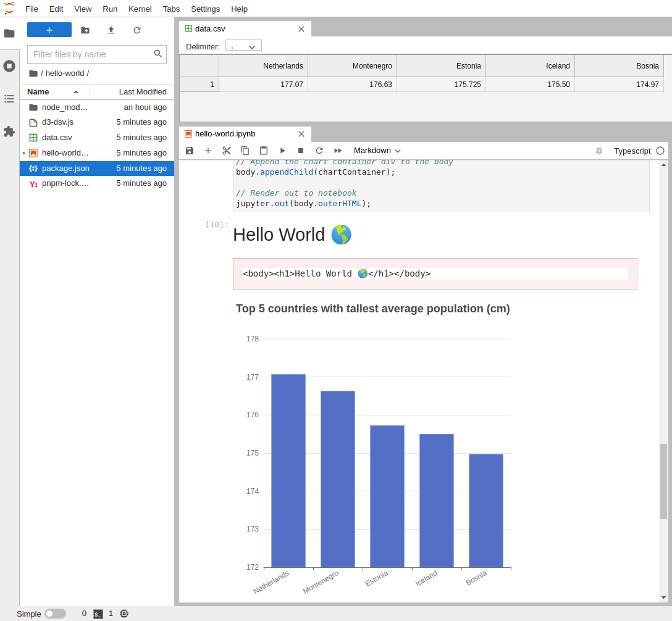Open Running Terminals and Kernels panel
672x621 pixels.
(x=9, y=66)
